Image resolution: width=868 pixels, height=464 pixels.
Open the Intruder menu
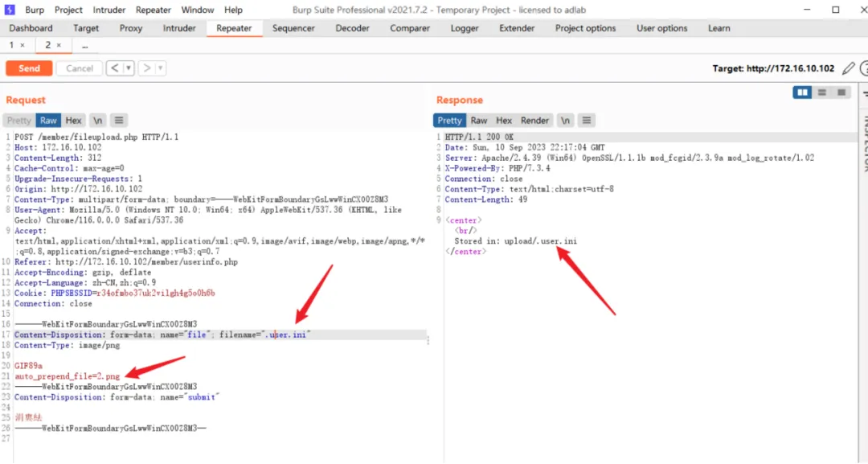109,10
